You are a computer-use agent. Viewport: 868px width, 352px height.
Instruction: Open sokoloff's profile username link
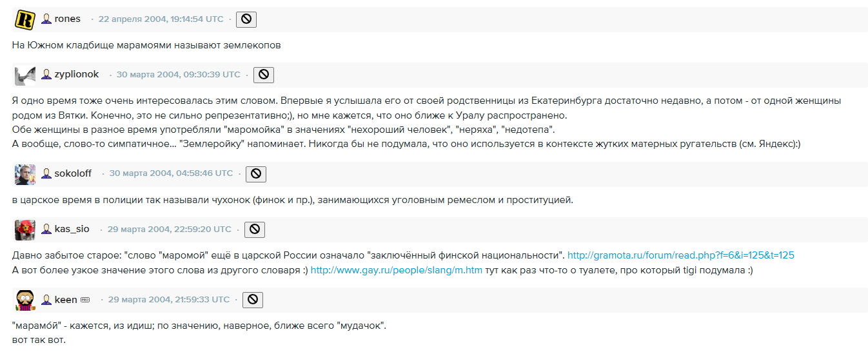pyautogui.click(x=73, y=173)
